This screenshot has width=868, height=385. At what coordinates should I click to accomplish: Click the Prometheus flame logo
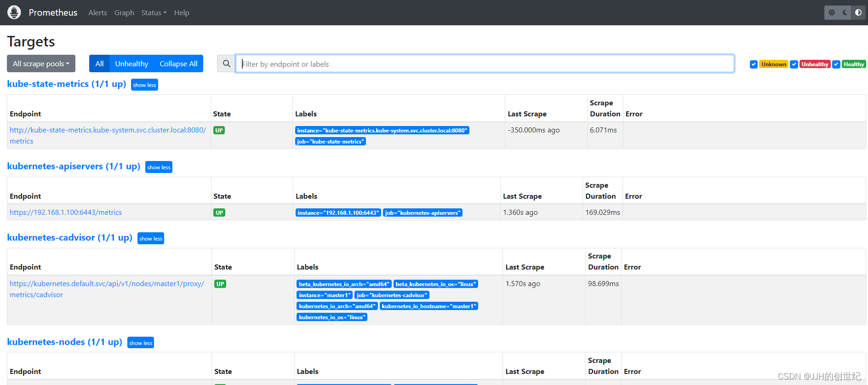[14, 12]
